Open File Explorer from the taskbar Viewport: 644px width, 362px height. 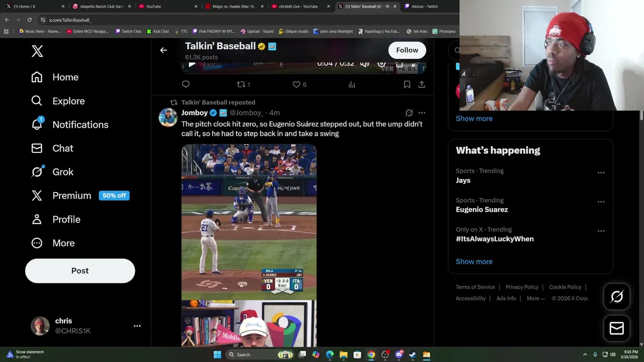344,354
